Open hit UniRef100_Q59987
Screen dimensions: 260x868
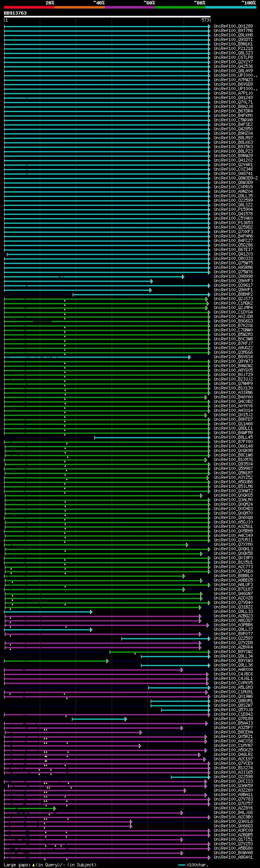233,468
